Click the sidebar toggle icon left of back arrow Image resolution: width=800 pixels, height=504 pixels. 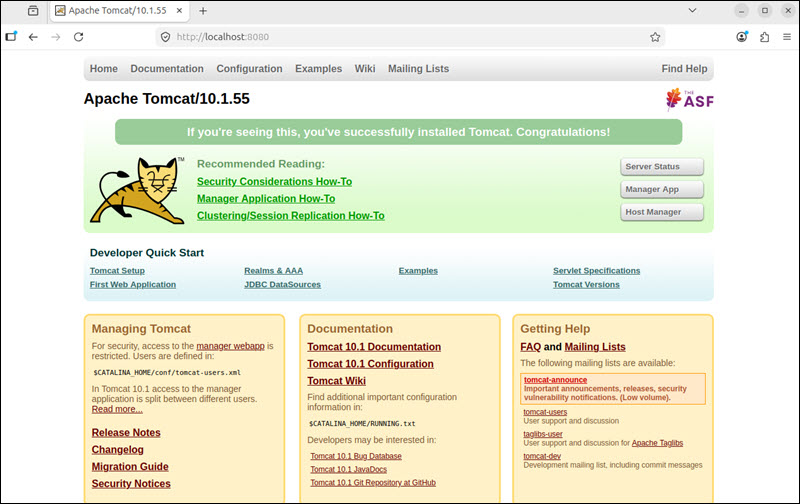pyautogui.click(x=11, y=36)
